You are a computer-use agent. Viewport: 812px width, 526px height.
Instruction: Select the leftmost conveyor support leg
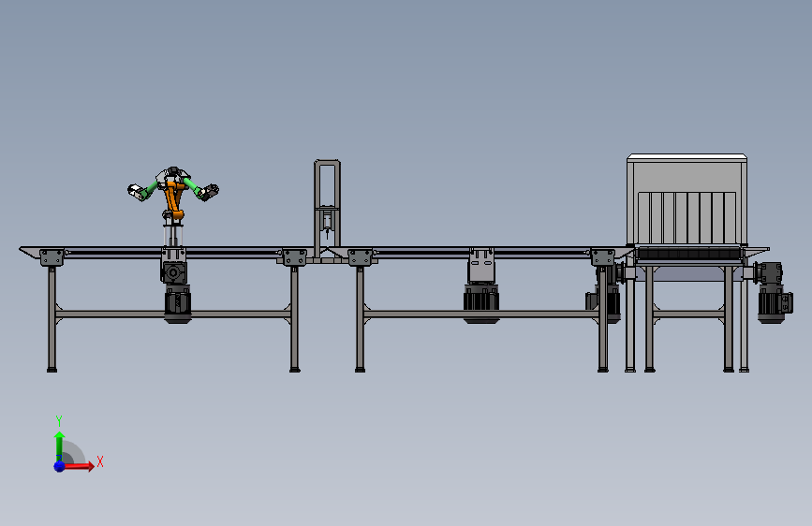coord(52,318)
